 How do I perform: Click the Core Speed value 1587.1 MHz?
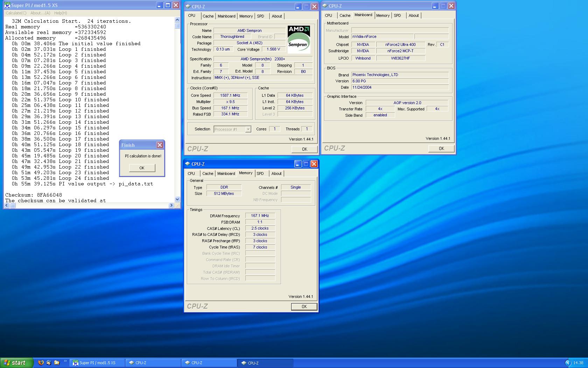(230, 95)
